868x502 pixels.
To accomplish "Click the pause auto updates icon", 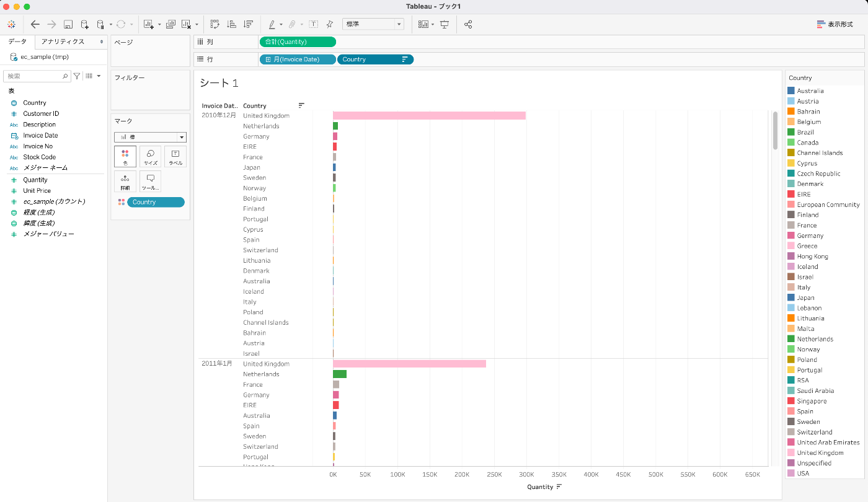I will click(x=100, y=24).
